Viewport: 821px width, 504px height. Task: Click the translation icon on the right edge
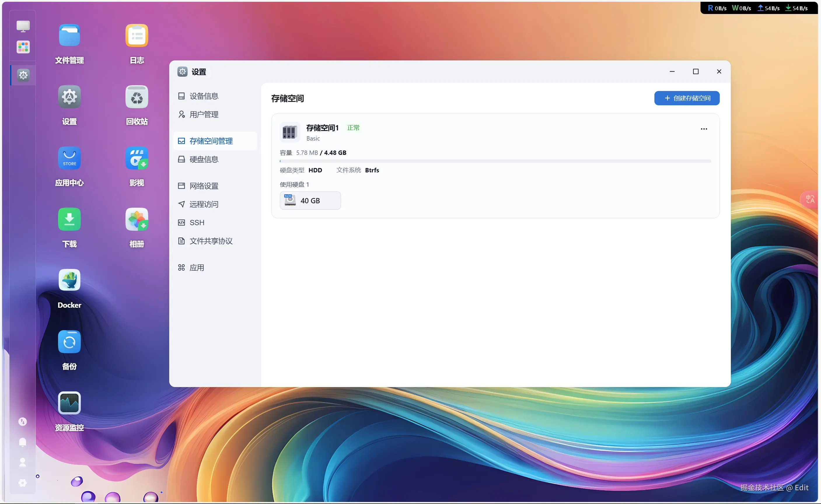pyautogui.click(x=811, y=199)
